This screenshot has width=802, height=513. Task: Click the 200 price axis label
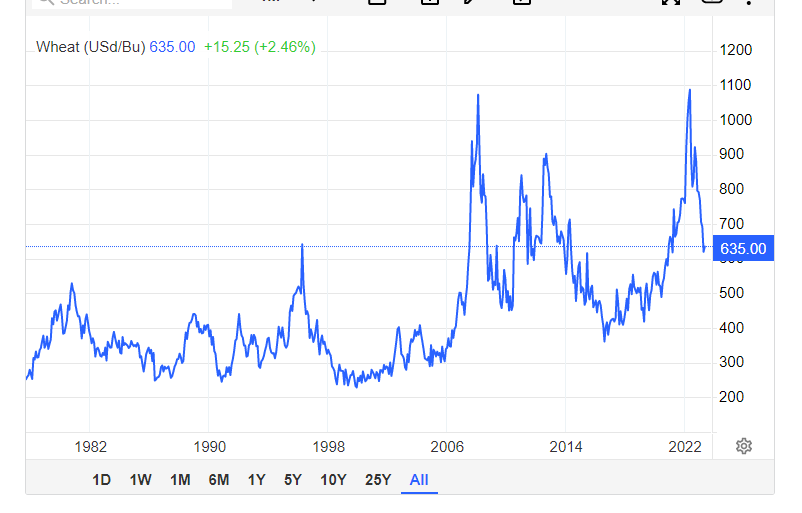pyautogui.click(x=731, y=396)
